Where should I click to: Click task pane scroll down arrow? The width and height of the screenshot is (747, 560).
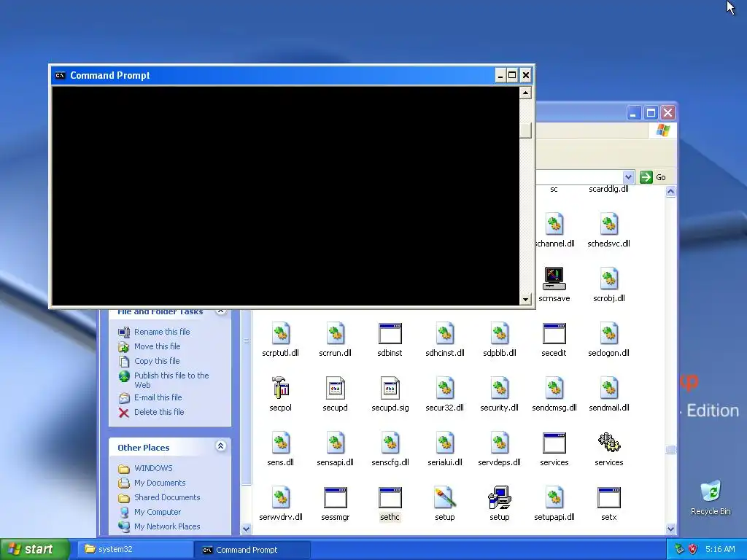pos(246,529)
